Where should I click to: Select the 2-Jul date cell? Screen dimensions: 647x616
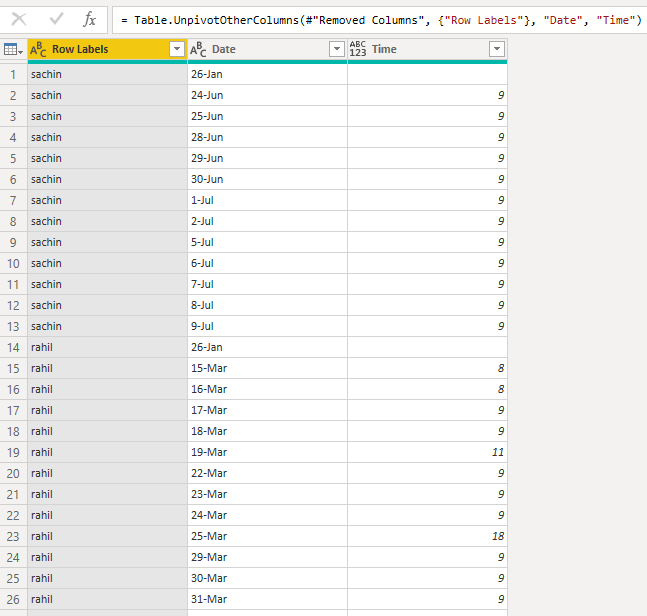(x=267, y=222)
